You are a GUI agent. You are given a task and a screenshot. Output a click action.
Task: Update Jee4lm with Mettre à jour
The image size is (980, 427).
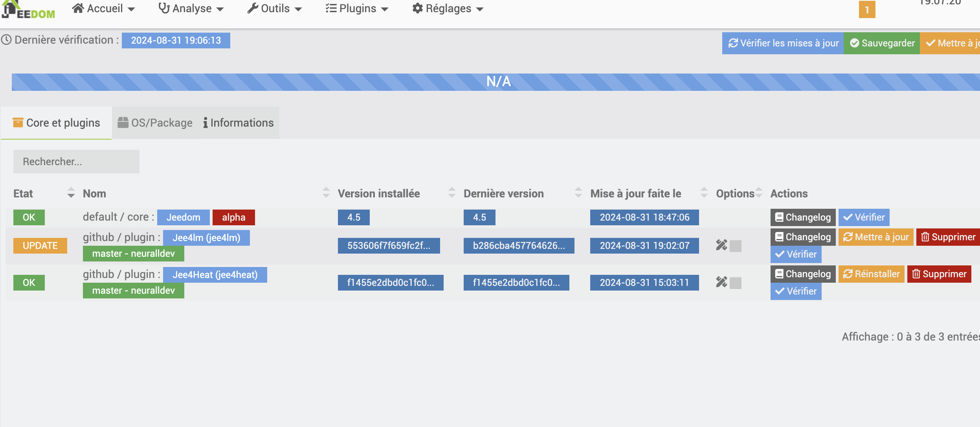(876, 237)
